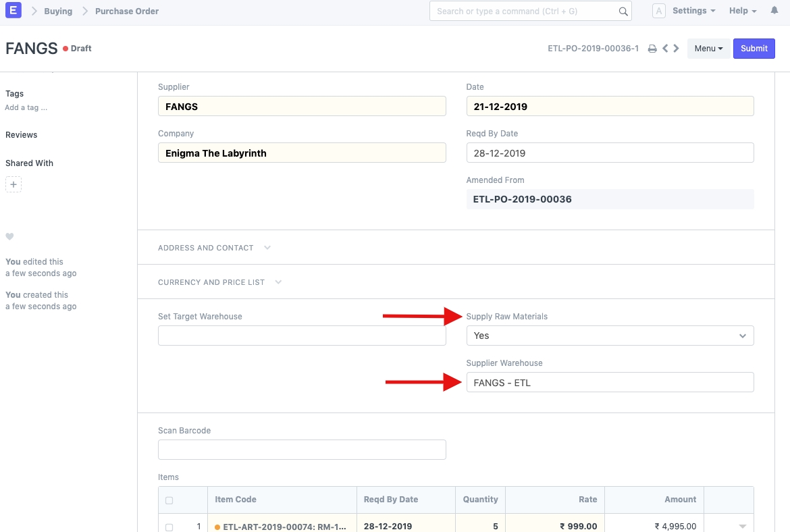Go to previous document arrow

665,49
